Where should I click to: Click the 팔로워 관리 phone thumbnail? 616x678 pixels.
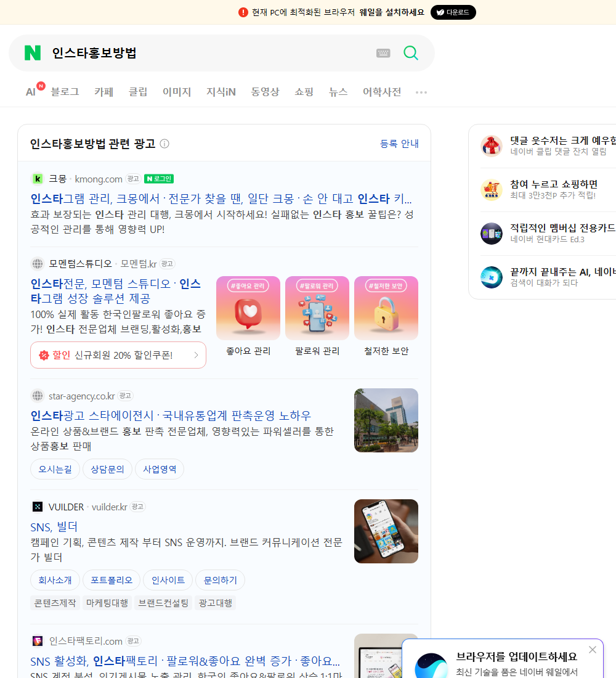click(317, 308)
